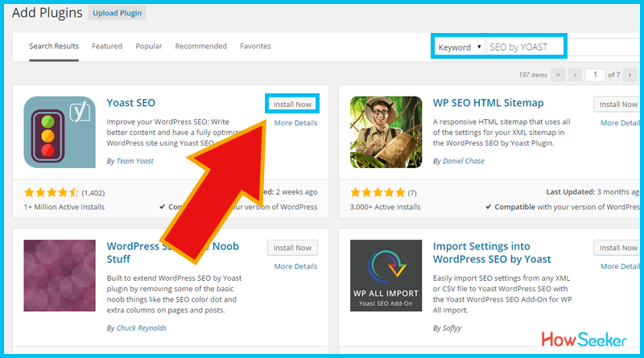The image size is (644, 358).
Task: Open the Featured tab
Action: 107,46
